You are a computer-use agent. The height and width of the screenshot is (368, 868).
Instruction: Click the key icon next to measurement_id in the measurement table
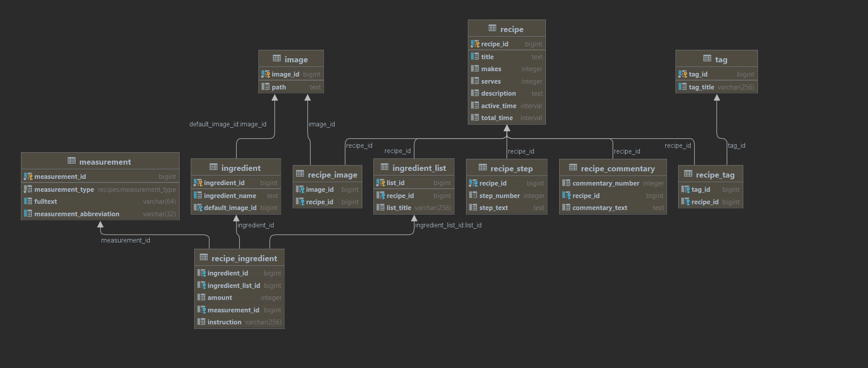click(x=28, y=176)
